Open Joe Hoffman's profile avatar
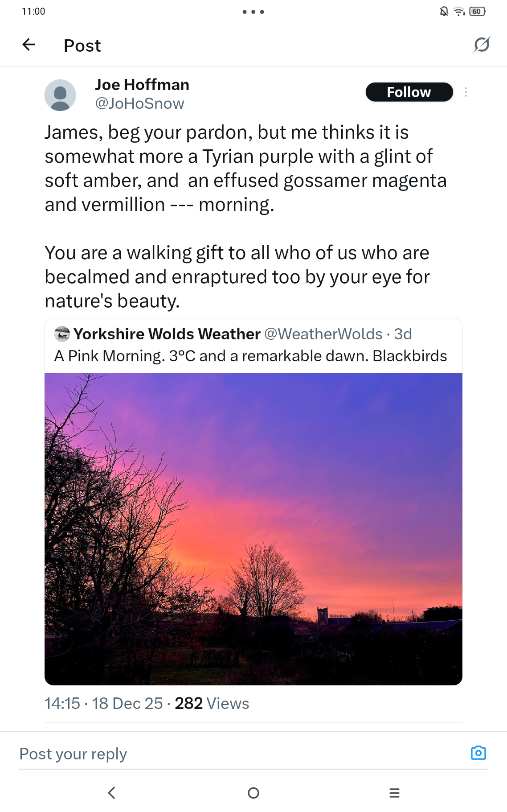 click(x=60, y=95)
